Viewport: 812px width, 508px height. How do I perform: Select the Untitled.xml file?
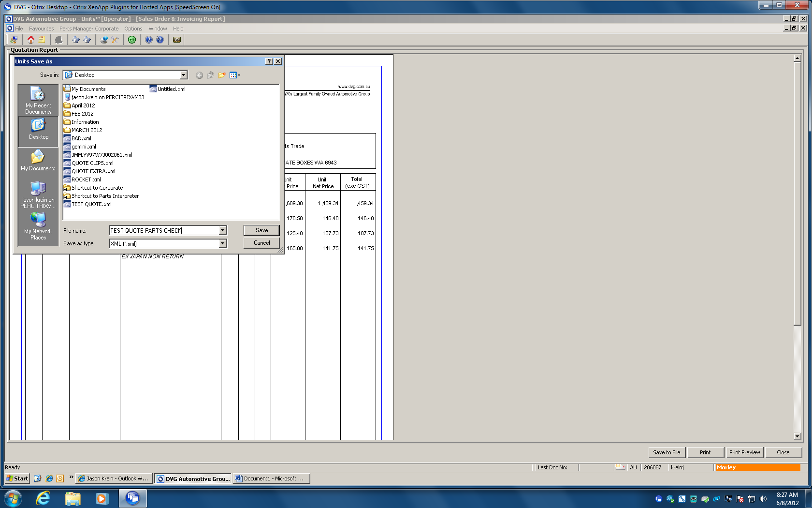168,89
